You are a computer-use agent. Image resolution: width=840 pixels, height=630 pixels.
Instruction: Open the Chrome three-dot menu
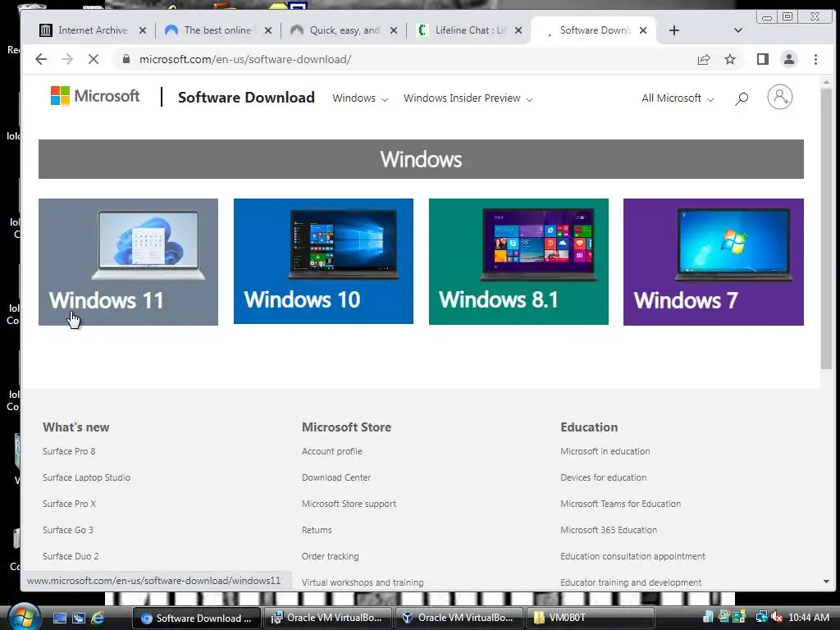[816, 59]
